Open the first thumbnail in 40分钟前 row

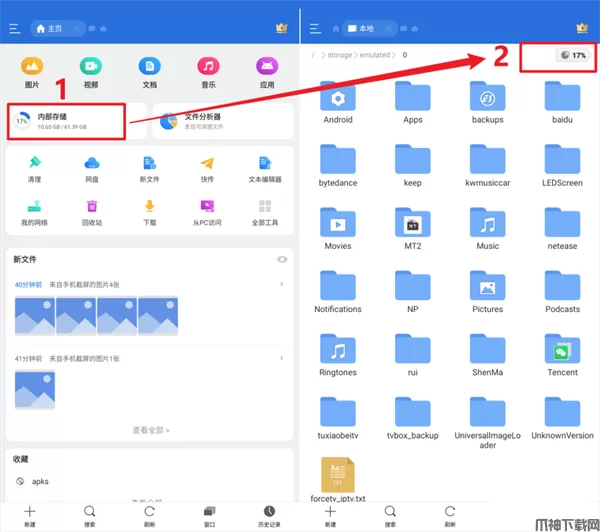(35, 316)
